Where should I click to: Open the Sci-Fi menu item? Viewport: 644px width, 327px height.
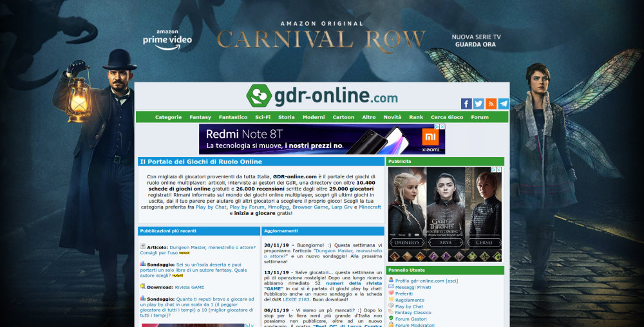[263, 117]
